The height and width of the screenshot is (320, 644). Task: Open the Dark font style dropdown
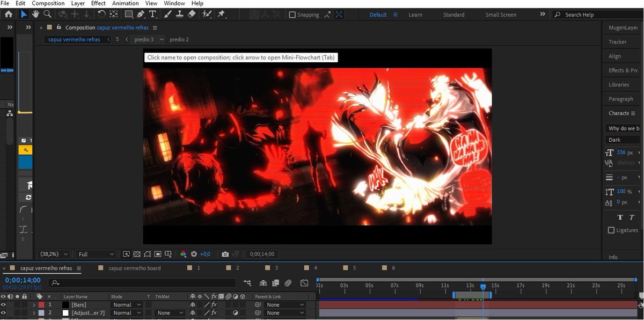[x=624, y=140]
